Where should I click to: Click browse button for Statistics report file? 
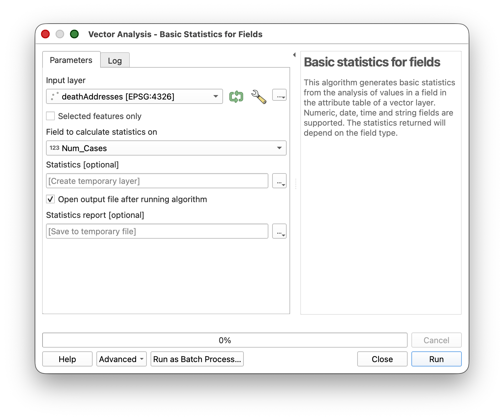[279, 231]
